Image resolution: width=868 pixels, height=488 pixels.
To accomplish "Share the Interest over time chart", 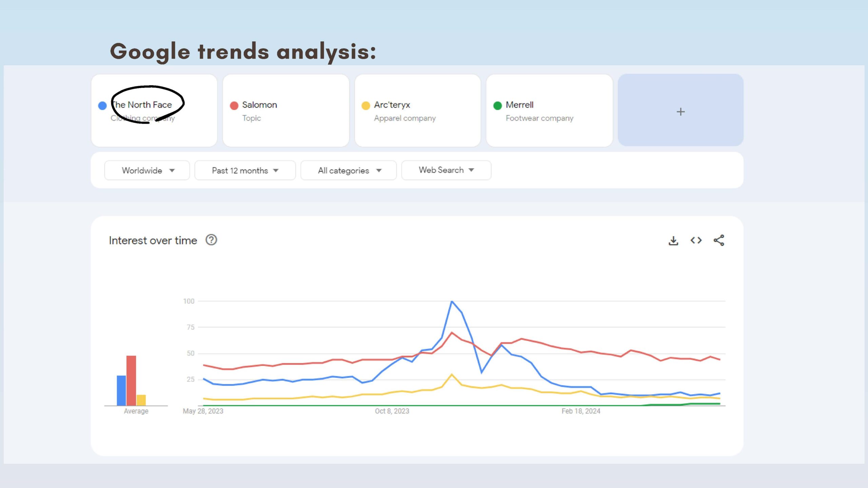I will pos(719,240).
